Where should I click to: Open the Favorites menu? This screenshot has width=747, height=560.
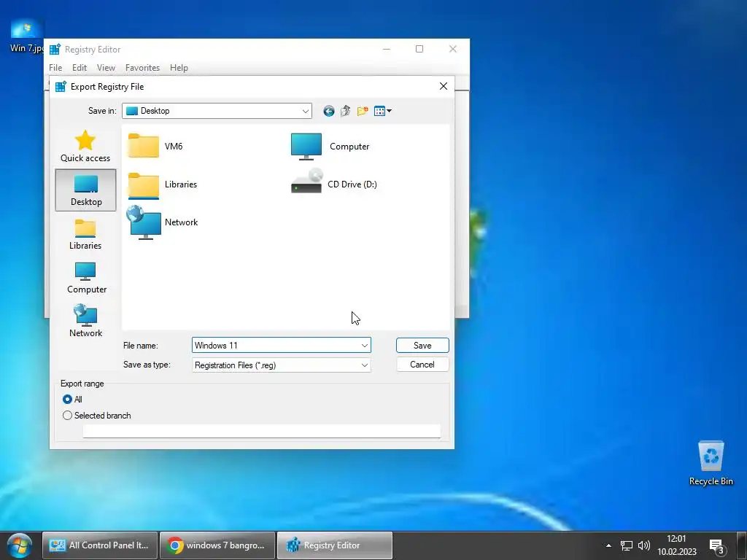coord(142,68)
